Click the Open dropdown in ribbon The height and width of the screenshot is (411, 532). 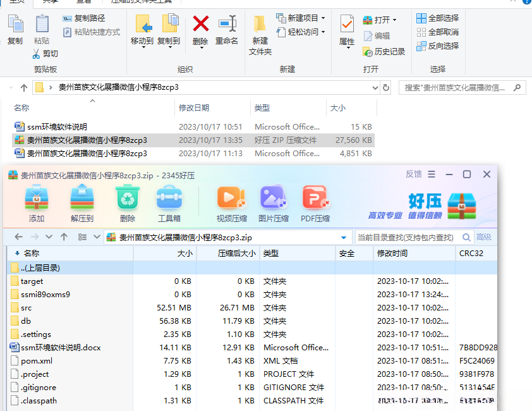(x=379, y=20)
